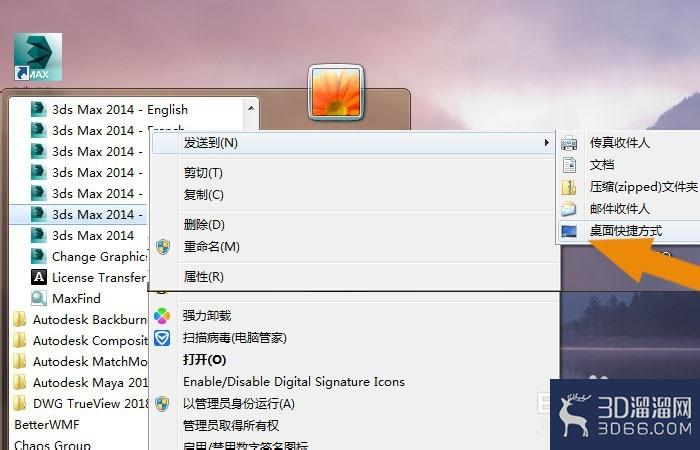
Task: Choose Enable/Disable Digital Signature Icons
Action: tap(294, 382)
